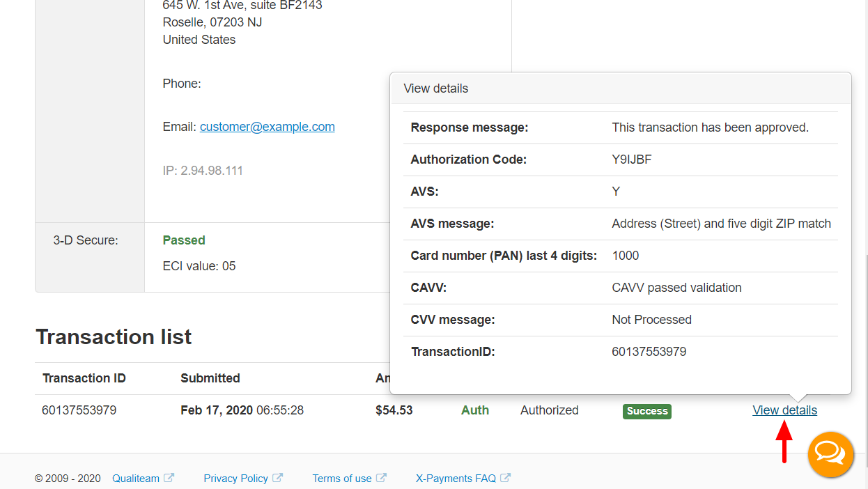
Task: Click the Passed 3-D Secure status
Action: pos(184,240)
